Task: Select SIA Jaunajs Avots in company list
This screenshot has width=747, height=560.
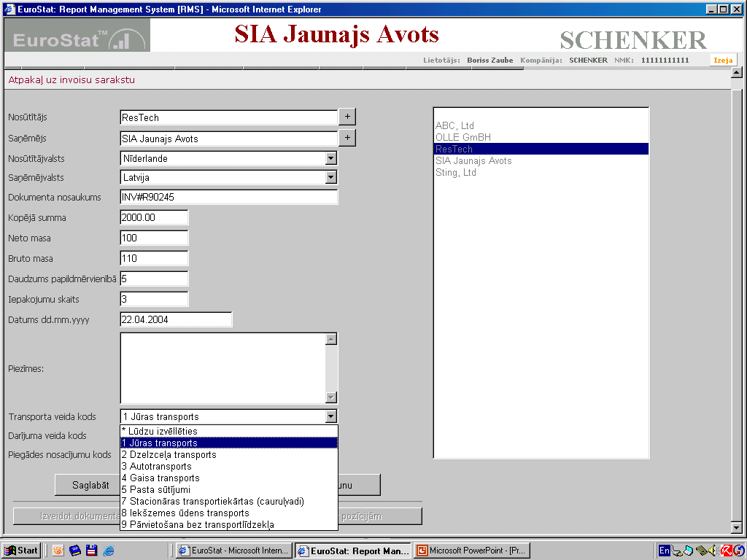Action: (541, 160)
